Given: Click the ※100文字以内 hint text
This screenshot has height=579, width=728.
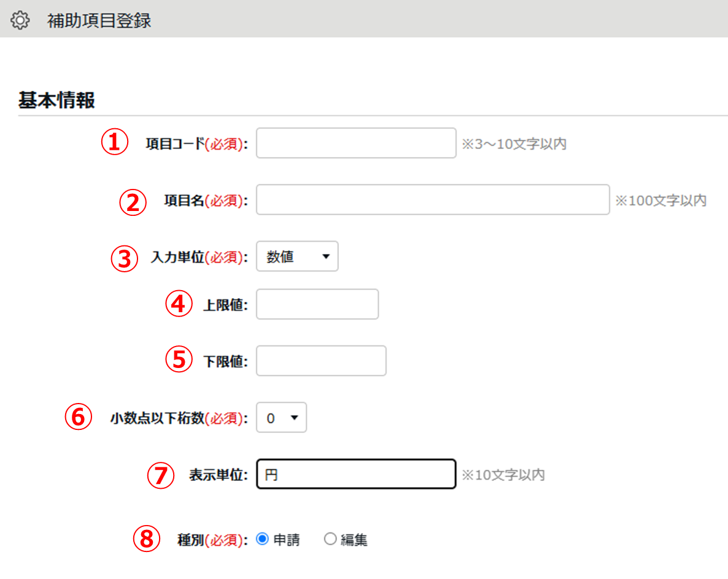Looking at the screenshot, I should 661,201.
